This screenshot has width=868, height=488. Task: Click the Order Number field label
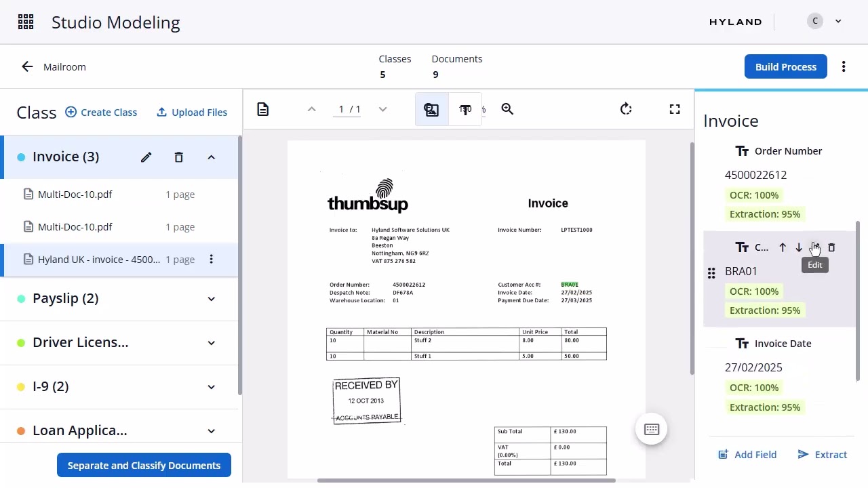pos(788,151)
